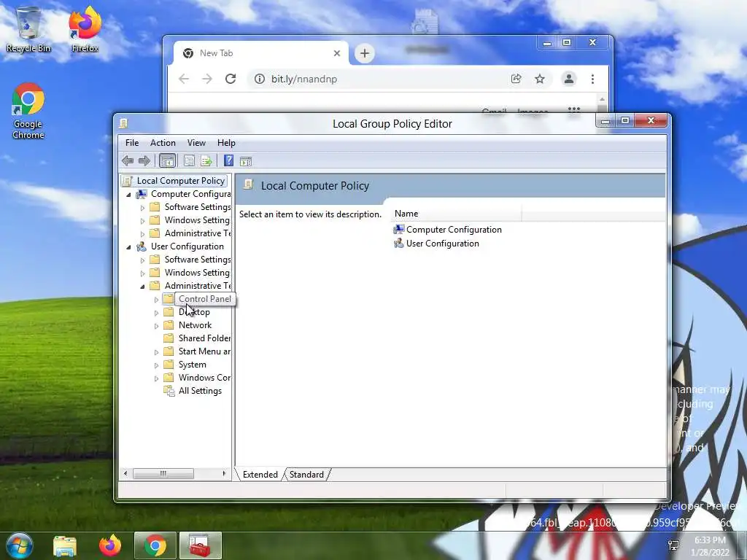Expand the Control Panel folder arrow
Viewport: 747px width, 560px height.
click(x=156, y=300)
